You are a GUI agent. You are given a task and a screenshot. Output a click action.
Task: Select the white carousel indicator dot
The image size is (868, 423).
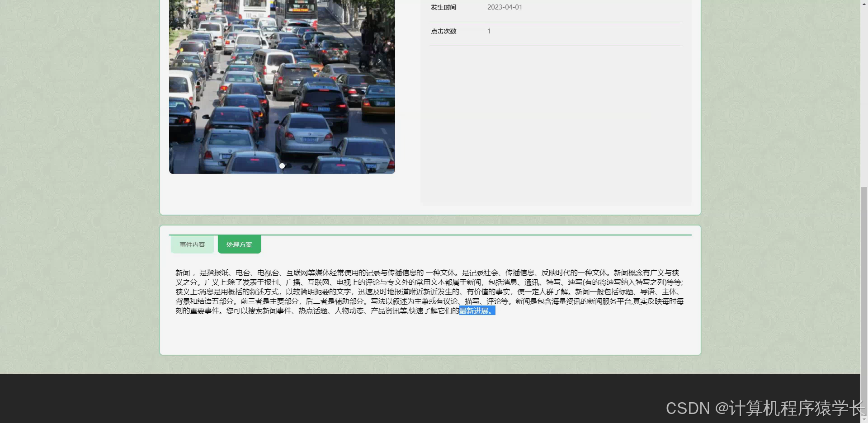(282, 166)
